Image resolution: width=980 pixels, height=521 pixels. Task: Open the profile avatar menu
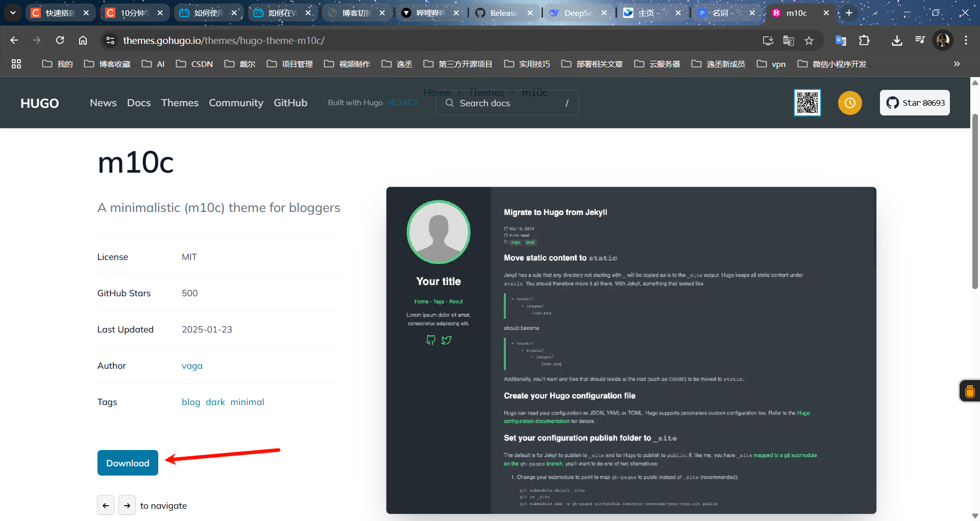(943, 40)
